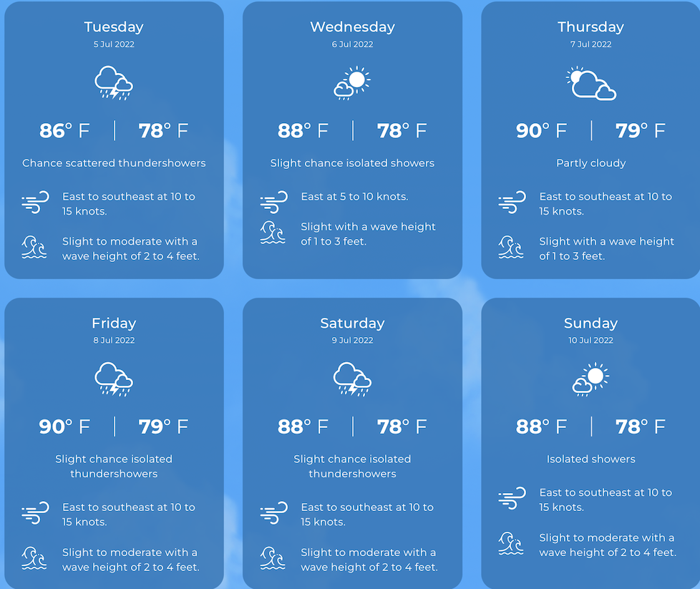The width and height of the screenshot is (700, 589).
Task: Click Thursday's partly cloudy icon
Action: click(x=590, y=84)
